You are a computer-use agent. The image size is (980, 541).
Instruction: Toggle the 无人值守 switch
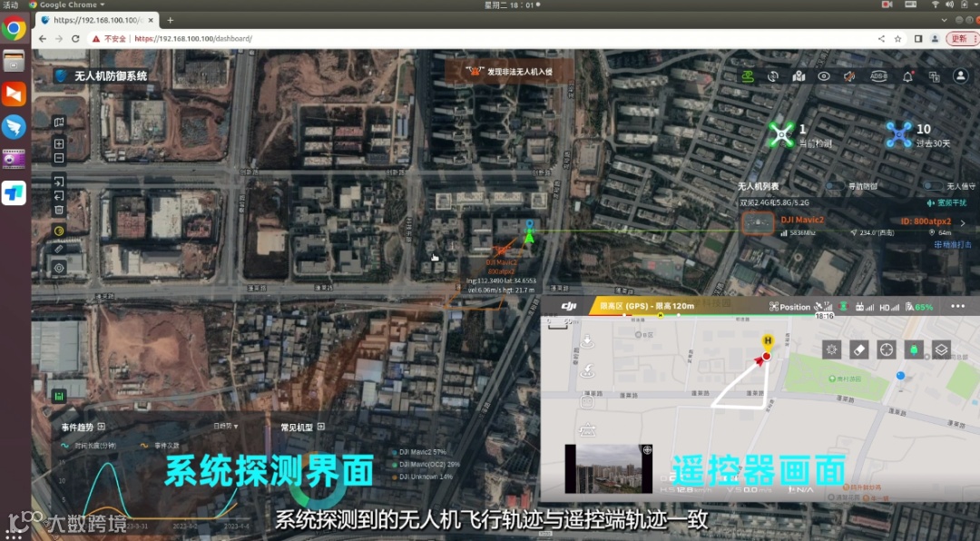pyautogui.click(x=933, y=186)
